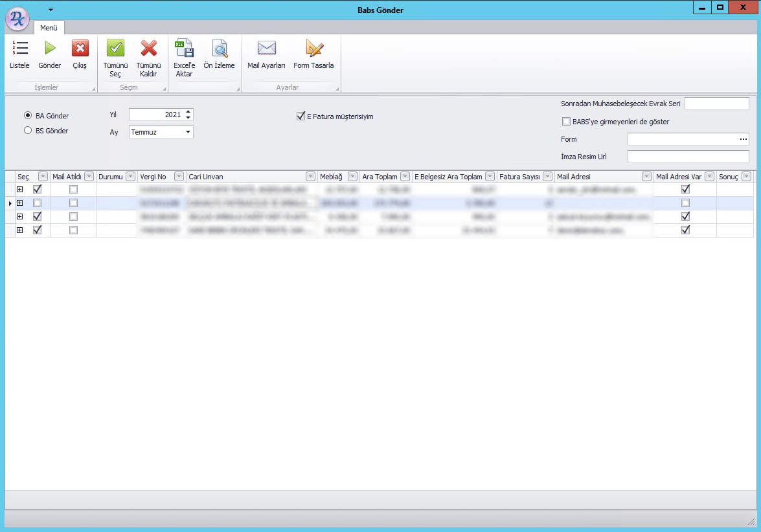
Task: Select the BS Gönder radio button
Action: 28,131
